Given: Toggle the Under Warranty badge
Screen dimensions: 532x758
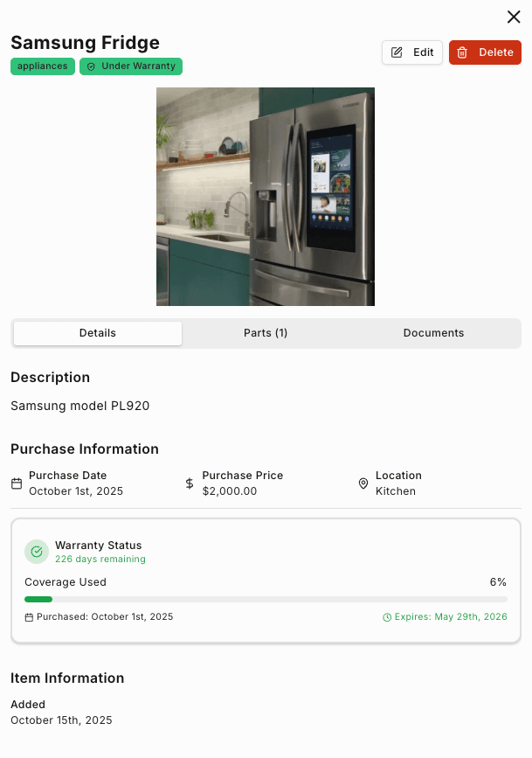Looking at the screenshot, I should click(x=130, y=66).
